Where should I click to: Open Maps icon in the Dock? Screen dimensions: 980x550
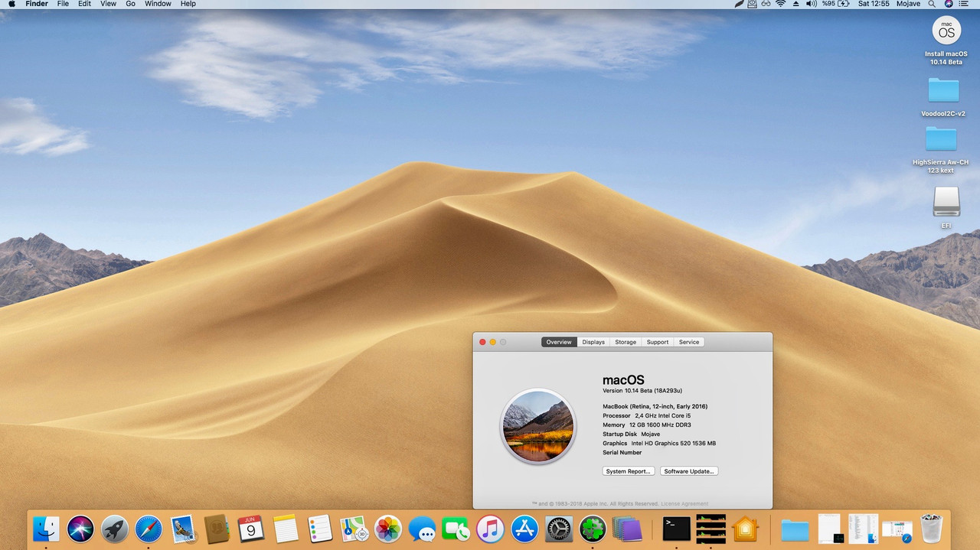tap(354, 529)
